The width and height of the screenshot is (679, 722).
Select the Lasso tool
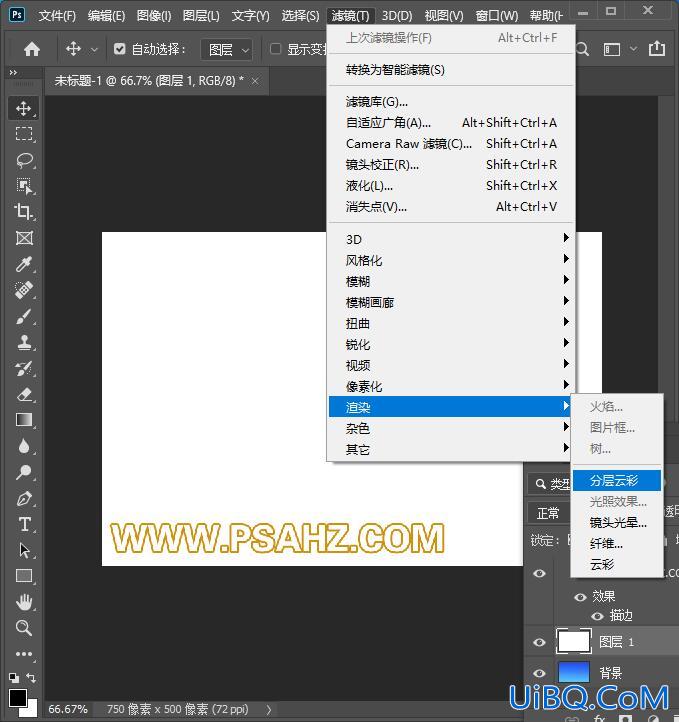(x=23, y=160)
